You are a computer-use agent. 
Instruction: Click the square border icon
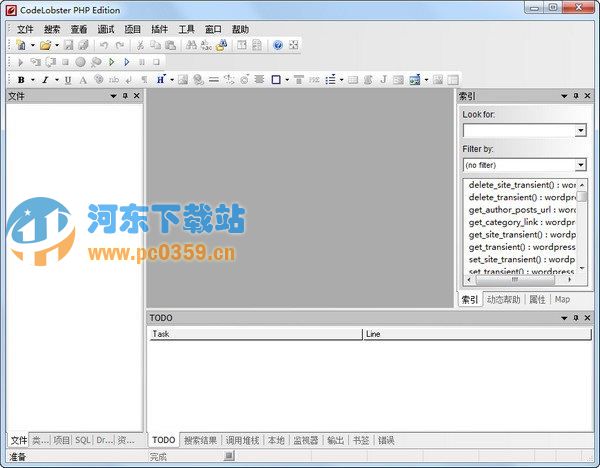pyautogui.click(x=276, y=80)
